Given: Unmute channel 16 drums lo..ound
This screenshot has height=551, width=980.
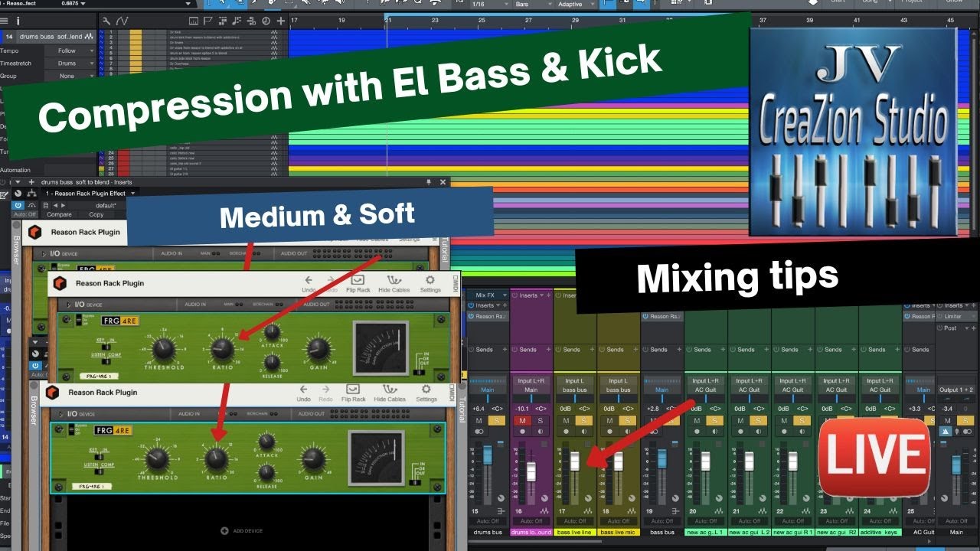Looking at the screenshot, I should click(x=523, y=420).
